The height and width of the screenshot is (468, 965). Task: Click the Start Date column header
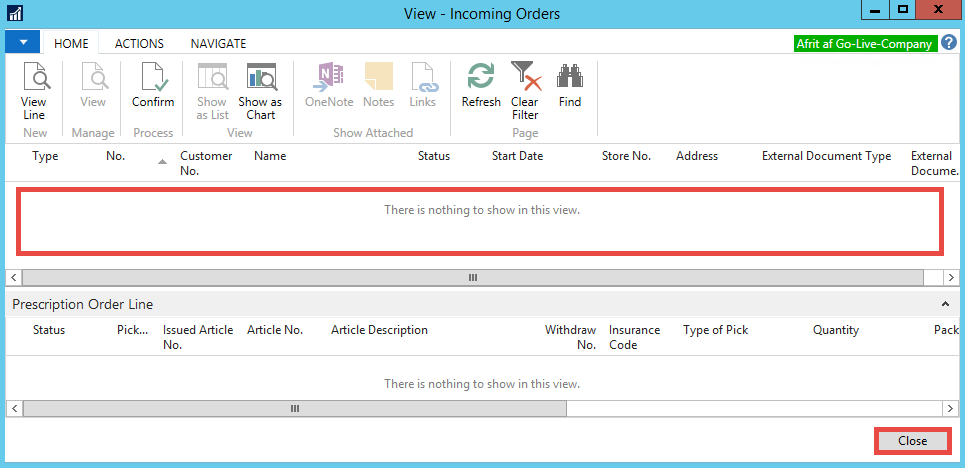[517, 156]
